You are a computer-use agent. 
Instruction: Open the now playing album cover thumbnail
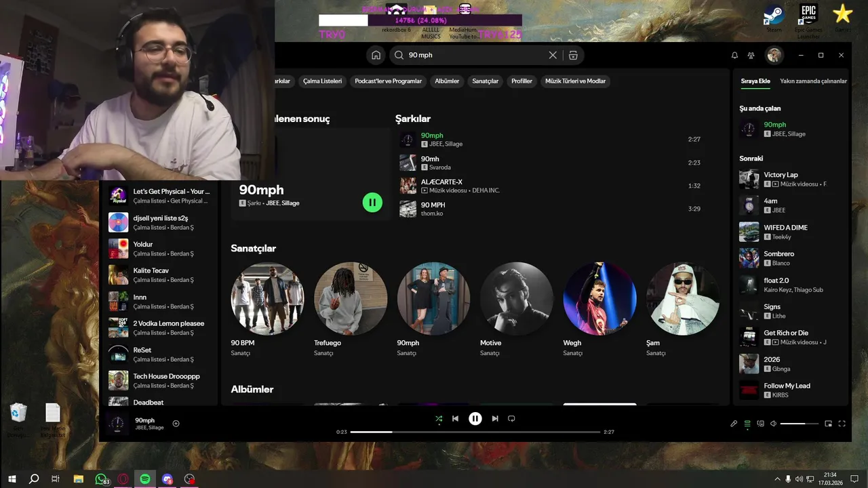[117, 424]
